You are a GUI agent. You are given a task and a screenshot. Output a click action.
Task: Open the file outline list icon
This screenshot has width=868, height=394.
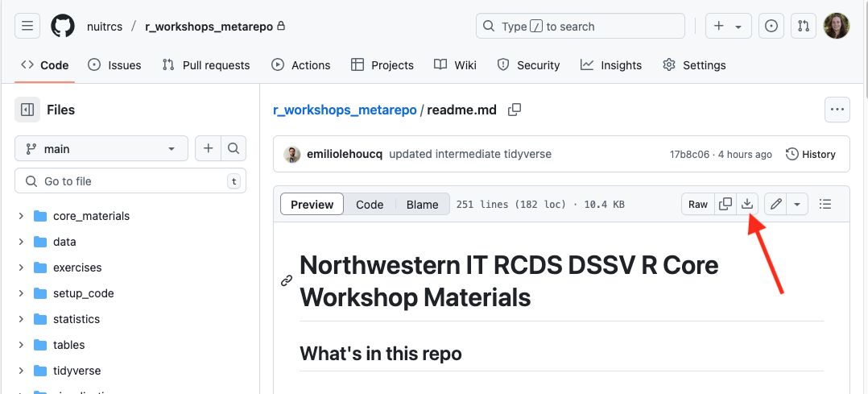825,205
